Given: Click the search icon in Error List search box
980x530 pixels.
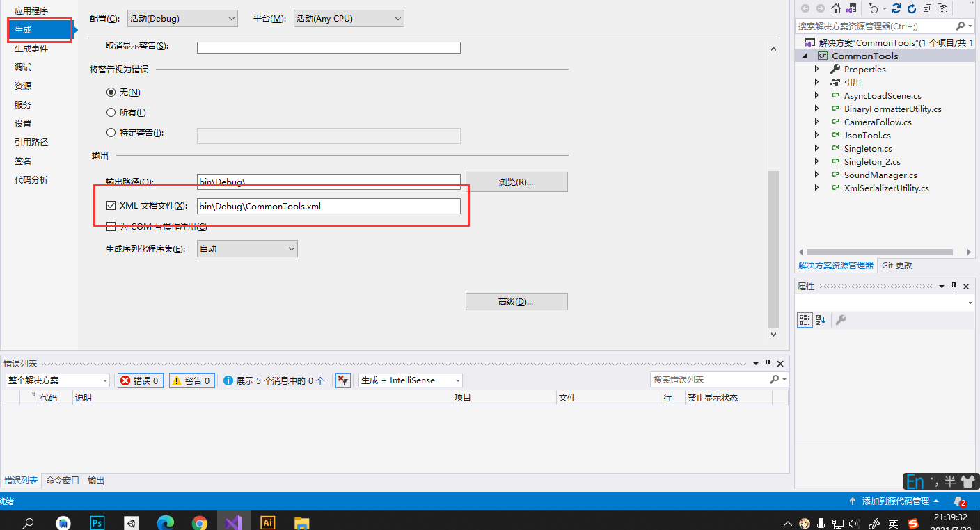Looking at the screenshot, I should point(775,380).
